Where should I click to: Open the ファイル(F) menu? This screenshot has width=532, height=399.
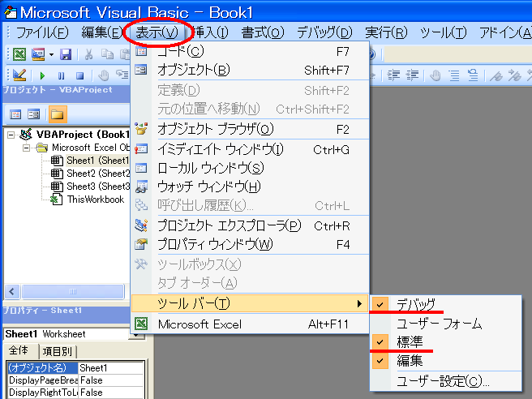pyautogui.click(x=42, y=32)
